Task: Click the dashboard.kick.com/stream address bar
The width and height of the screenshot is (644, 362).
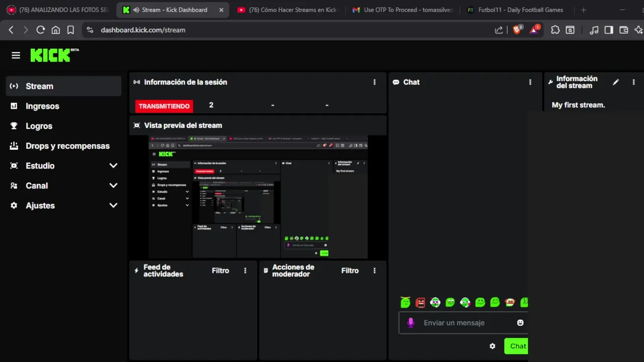Action: pyautogui.click(x=143, y=30)
